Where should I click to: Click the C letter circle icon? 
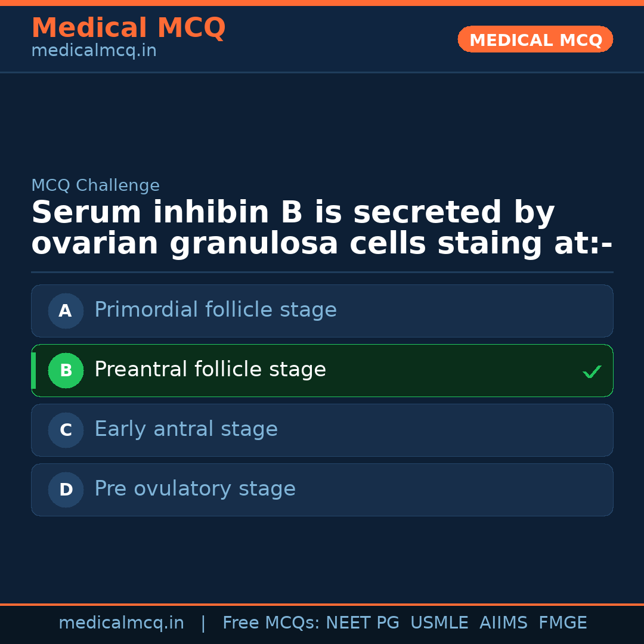pyautogui.click(x=66, y=430)
